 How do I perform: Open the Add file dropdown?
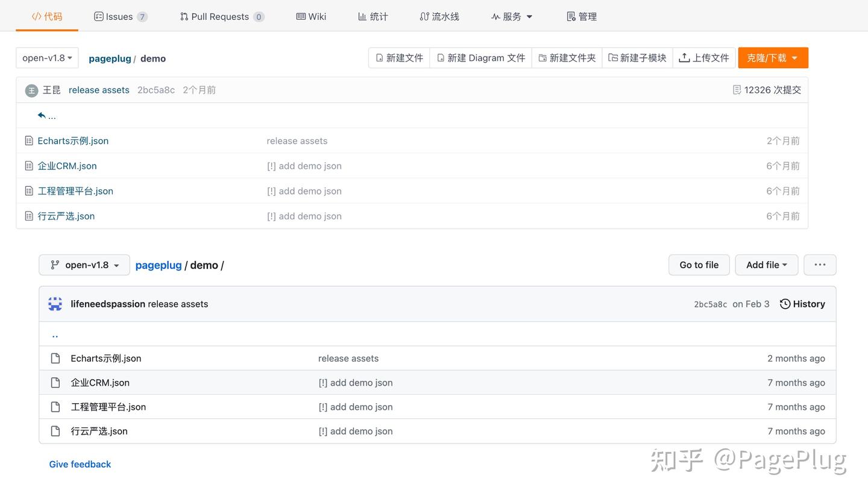coord(767,265)
